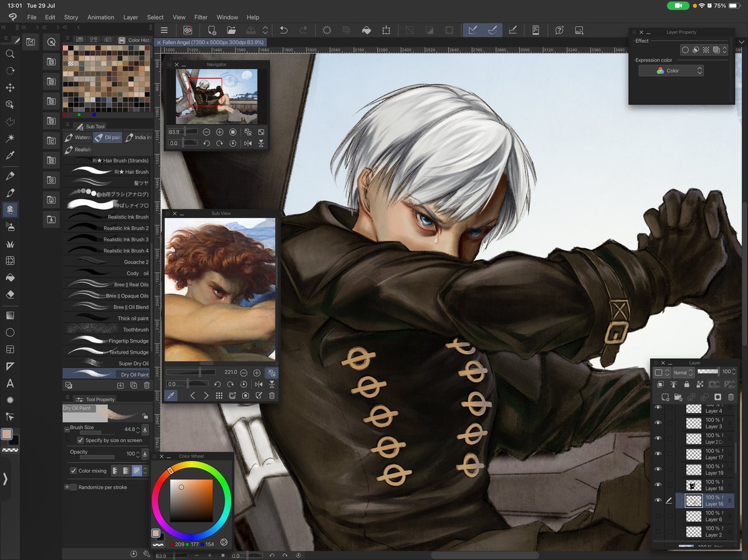Select the Pen tool

[10, 176]
